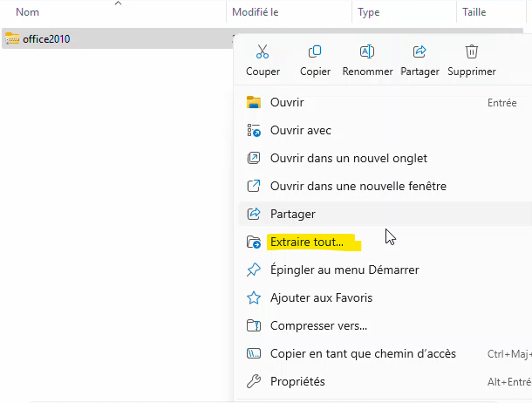
Task: Select Ouvrir dans un nouvel onglet
Action: tap(385, 158)
